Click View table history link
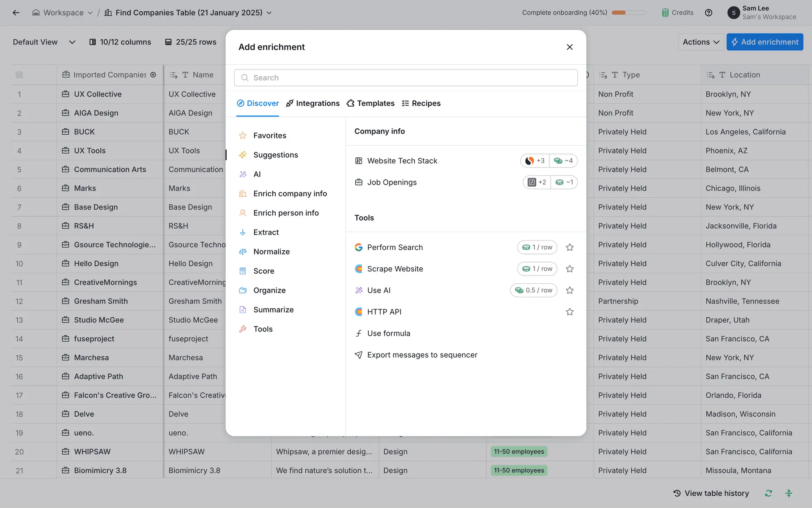The height and width of the screenshot is (508, 812). point(711,493)
